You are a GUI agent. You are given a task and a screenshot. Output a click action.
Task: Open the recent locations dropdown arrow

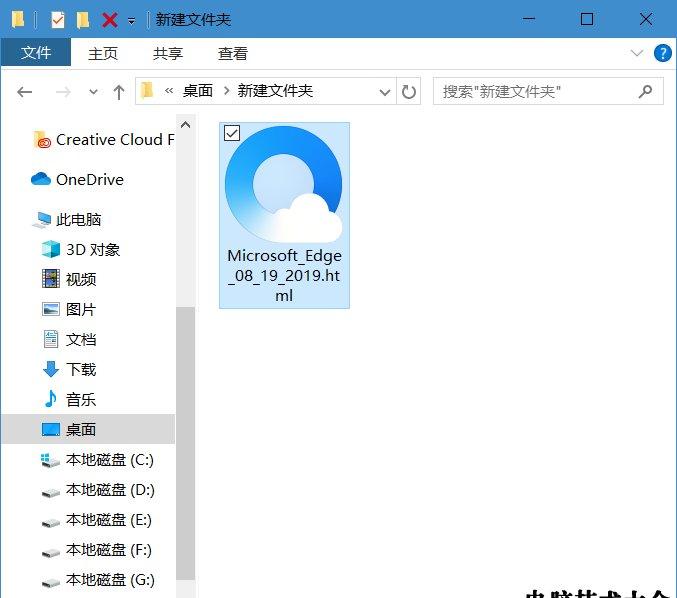[93, 92]
